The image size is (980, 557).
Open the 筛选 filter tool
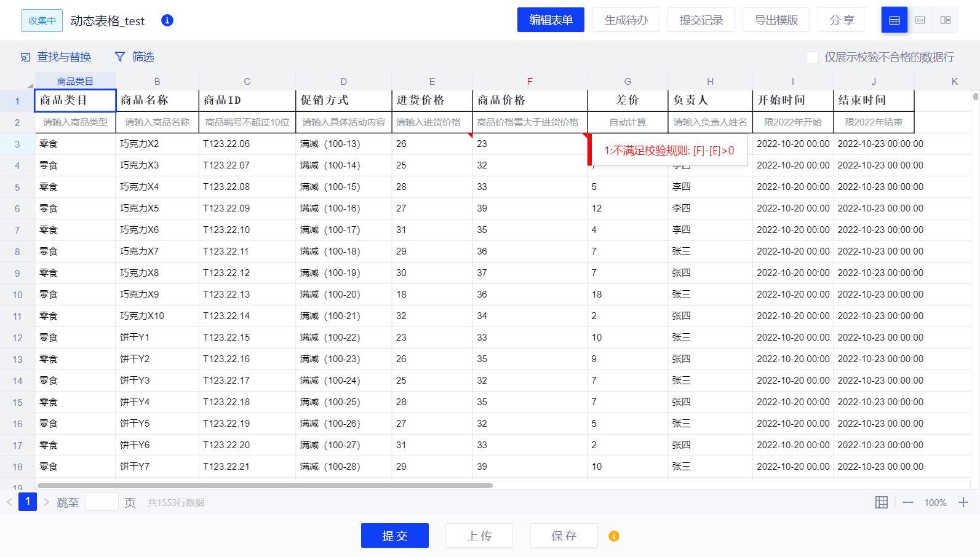pyautogui.click(x=135, y=57)
